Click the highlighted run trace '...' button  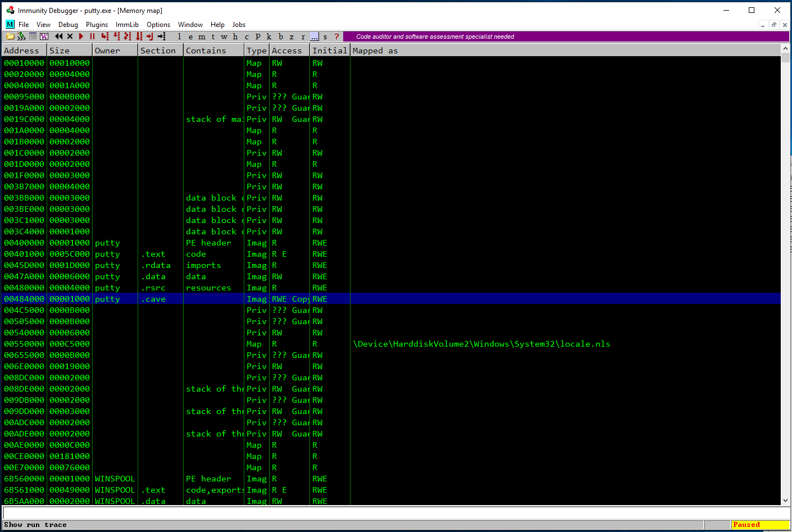(315, 37)
